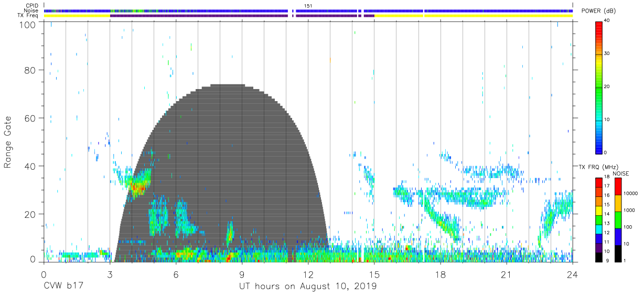Click the top noise indicator strip
Screen dimensions: 644x297
(308, 10)
